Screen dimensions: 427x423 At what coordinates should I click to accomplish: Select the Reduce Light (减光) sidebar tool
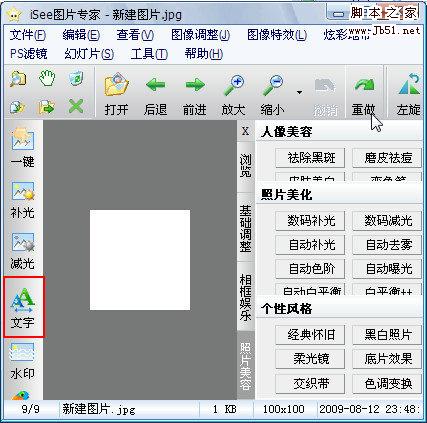[x=23, y=251]
